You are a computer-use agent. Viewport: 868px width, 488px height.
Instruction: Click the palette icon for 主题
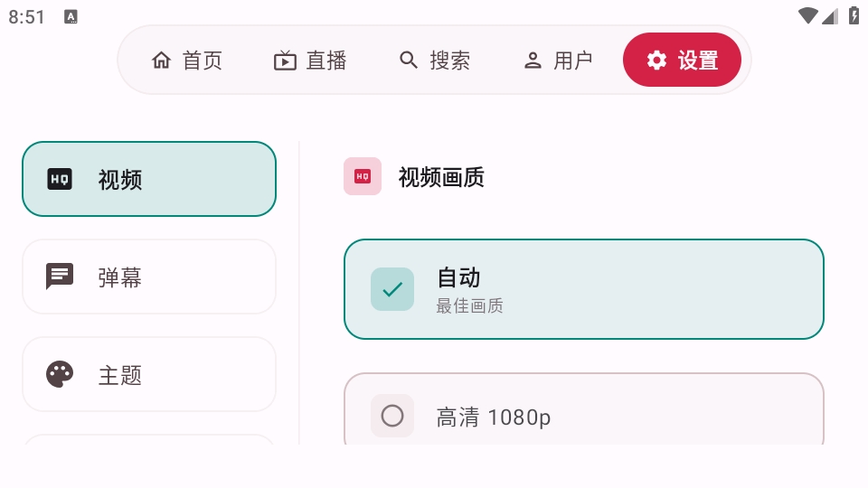[x=60, y=374]
